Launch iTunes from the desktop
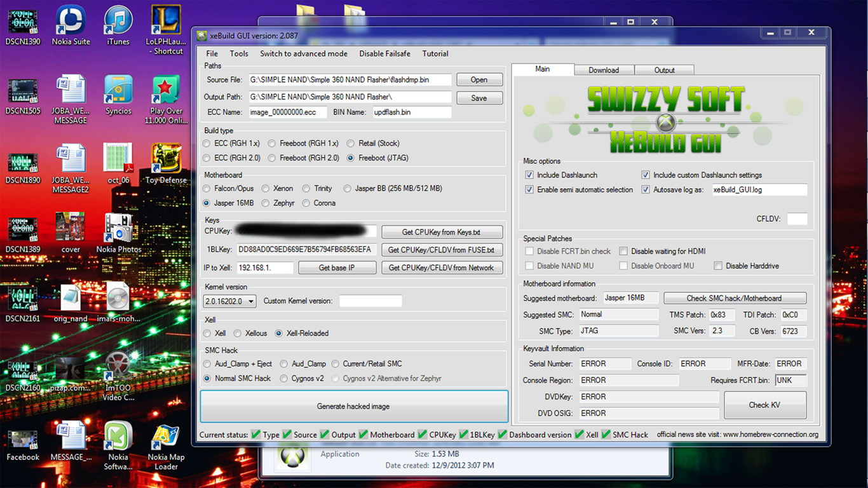The height and width of the screenshot is (488, 868). (x=118, y=25)
